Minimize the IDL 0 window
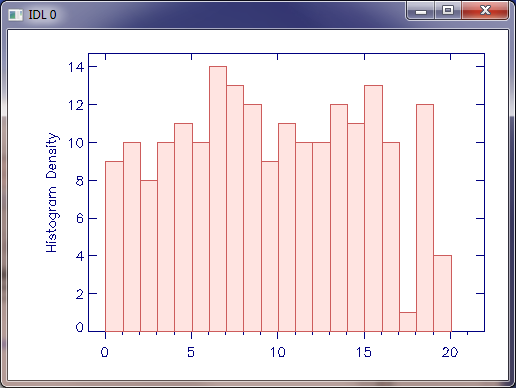This screenshot has width=516, height=388. click(x=421, y=12)
